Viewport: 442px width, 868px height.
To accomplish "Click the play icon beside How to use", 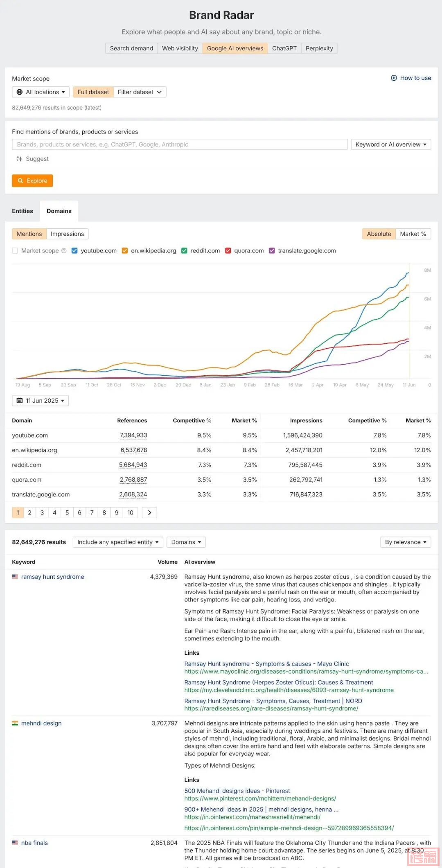I will tap(394, 78).
